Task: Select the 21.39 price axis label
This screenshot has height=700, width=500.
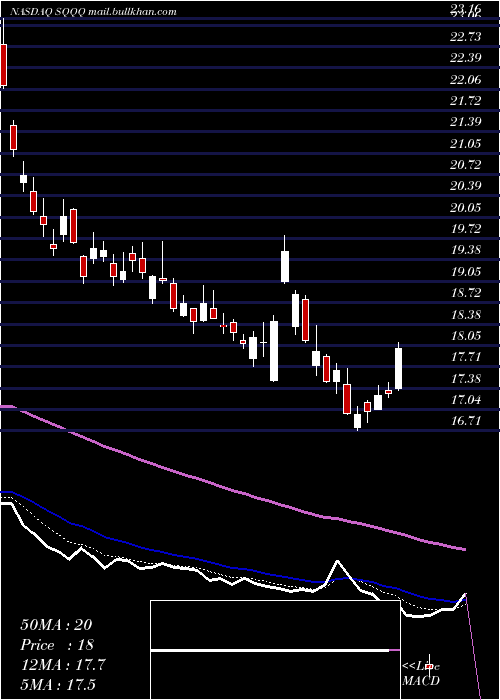Action: pos(466,122)
